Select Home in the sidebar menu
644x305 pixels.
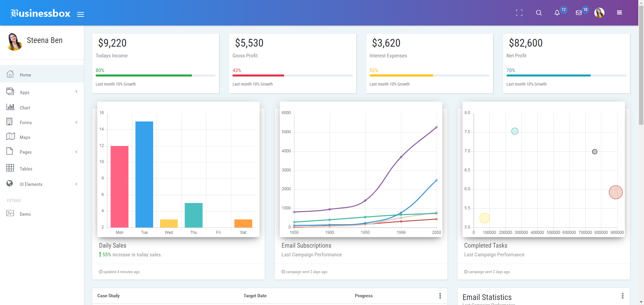25,75
